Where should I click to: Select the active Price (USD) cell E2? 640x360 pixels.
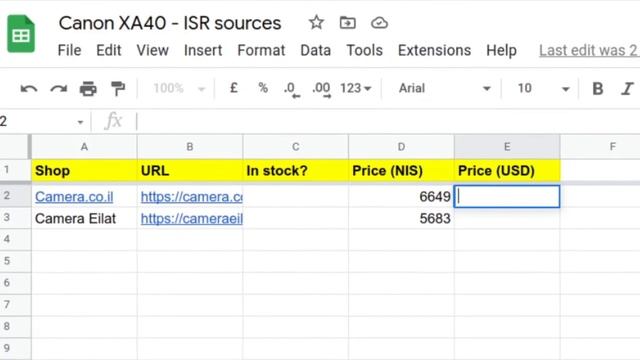click(x=507, y=196)
